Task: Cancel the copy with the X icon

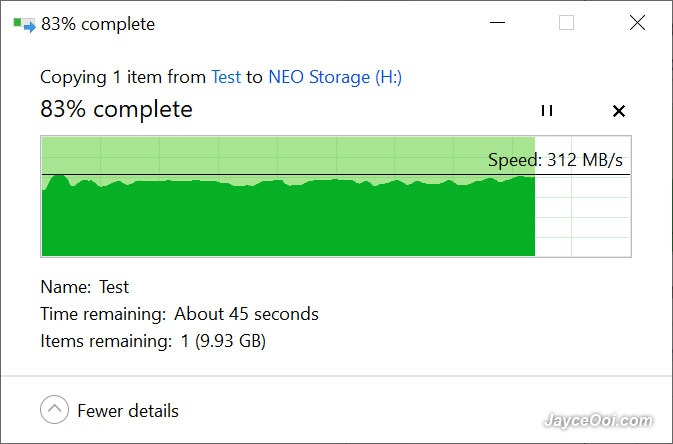Action: point(618,111)
